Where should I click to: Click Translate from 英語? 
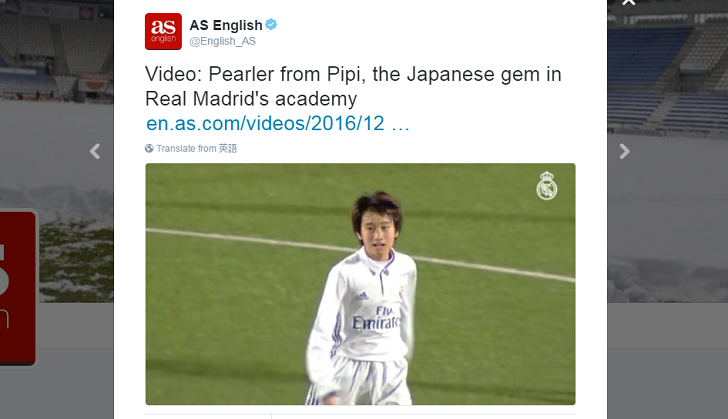click(x=196, y=148)
